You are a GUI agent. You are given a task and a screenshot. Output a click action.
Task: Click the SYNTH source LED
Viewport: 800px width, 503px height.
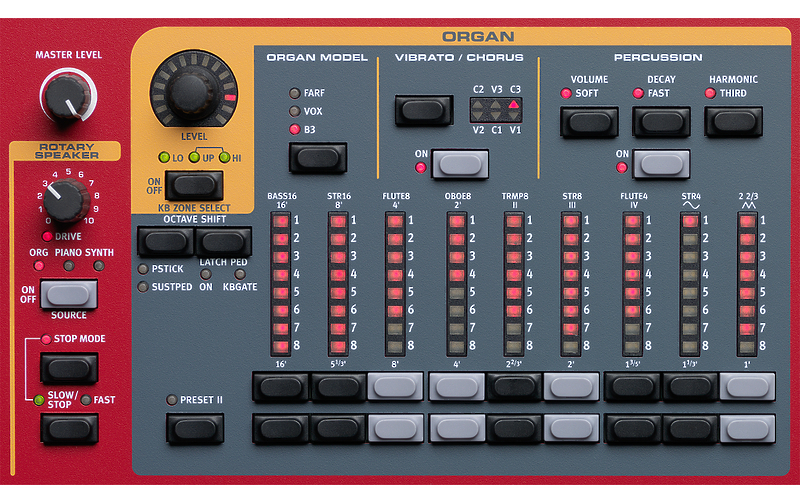(99, 265)
